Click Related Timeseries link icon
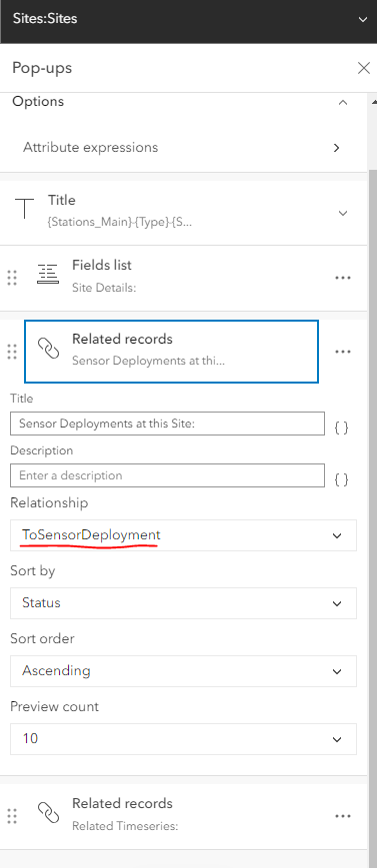This screenshot has width=377, height=868. click(x=48, y=813)
